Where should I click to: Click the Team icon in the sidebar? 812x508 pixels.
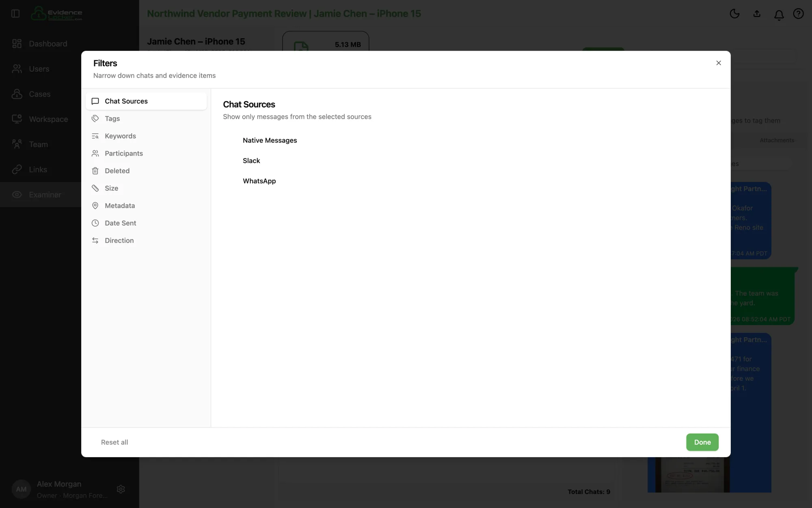pyautogui.click(x=17, y=144)
